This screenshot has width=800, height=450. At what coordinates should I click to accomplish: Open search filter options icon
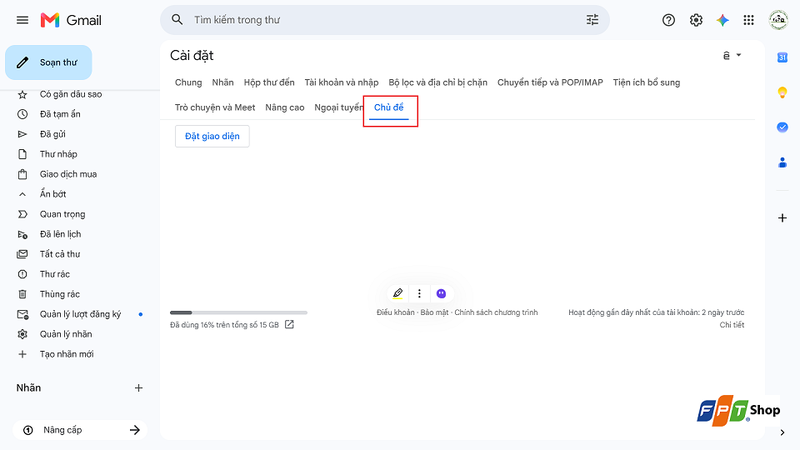[592, 20]
